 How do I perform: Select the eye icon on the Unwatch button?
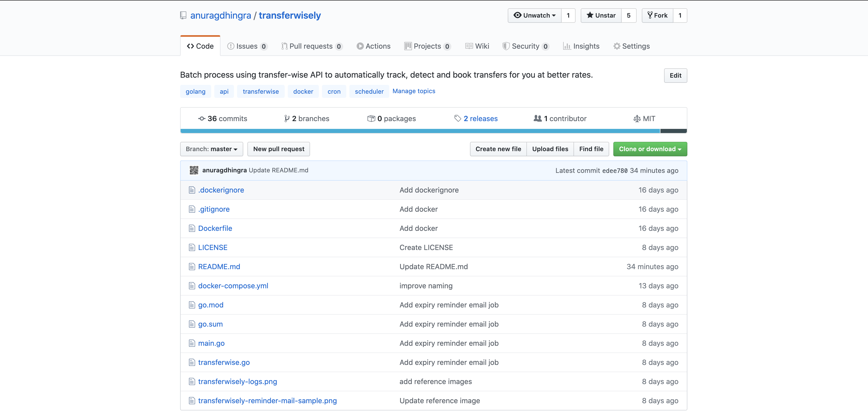tap(517, 15)
